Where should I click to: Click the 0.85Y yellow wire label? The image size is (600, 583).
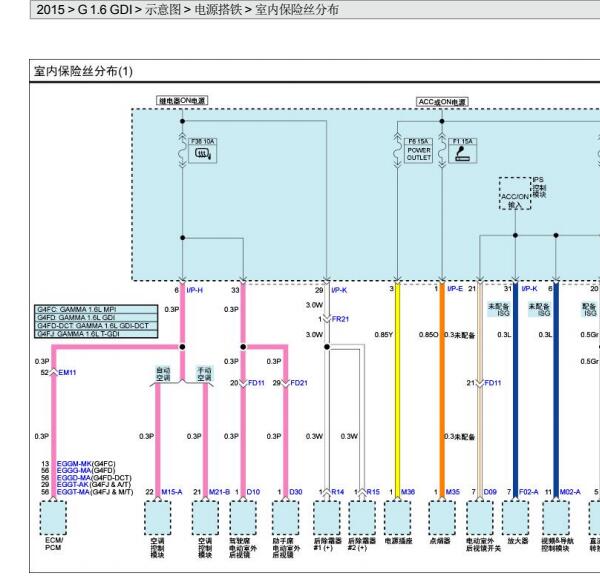tap(384, 335)
